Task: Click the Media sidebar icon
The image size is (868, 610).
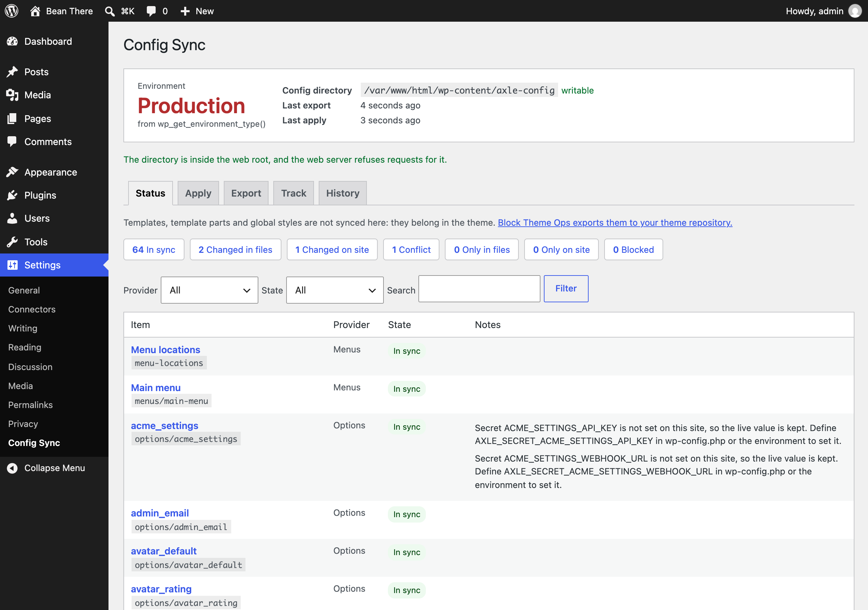Action: 12,95
